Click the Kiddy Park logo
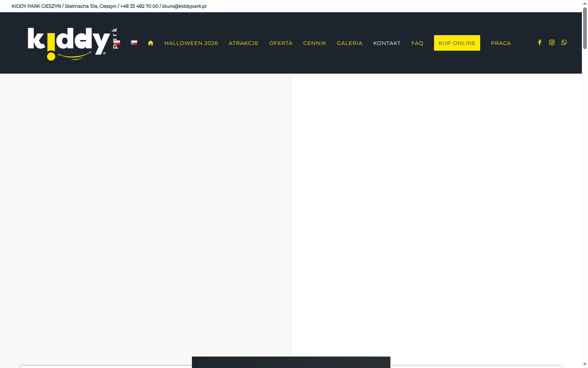588x368 pixels. point(73,43)
